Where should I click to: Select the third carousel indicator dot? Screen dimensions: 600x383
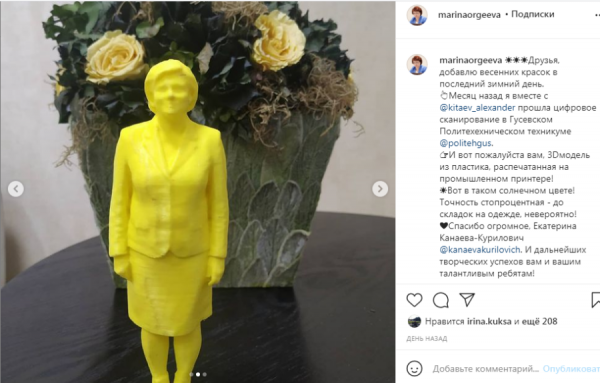click(x=205, y=375)
